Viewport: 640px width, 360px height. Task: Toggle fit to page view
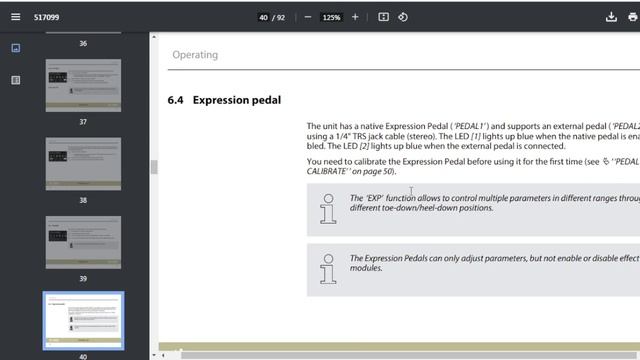(383, 17)
